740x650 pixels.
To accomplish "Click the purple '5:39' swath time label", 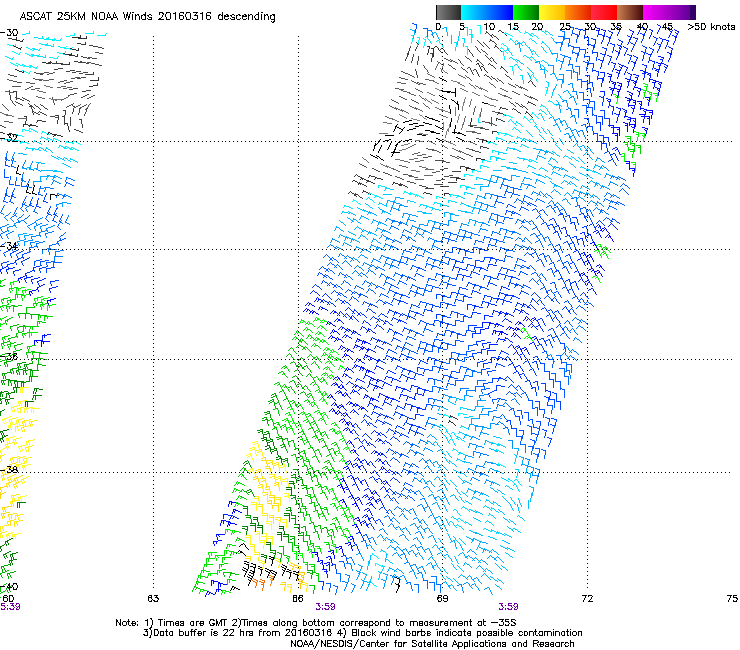I will click(x=10, y=607).
